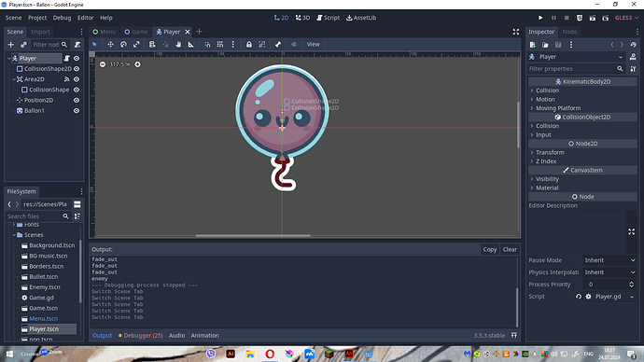The height and width of the screenshot is (362, 644).
Task: Hide the Ballon1 node visibility
Action: click(77, 110)
